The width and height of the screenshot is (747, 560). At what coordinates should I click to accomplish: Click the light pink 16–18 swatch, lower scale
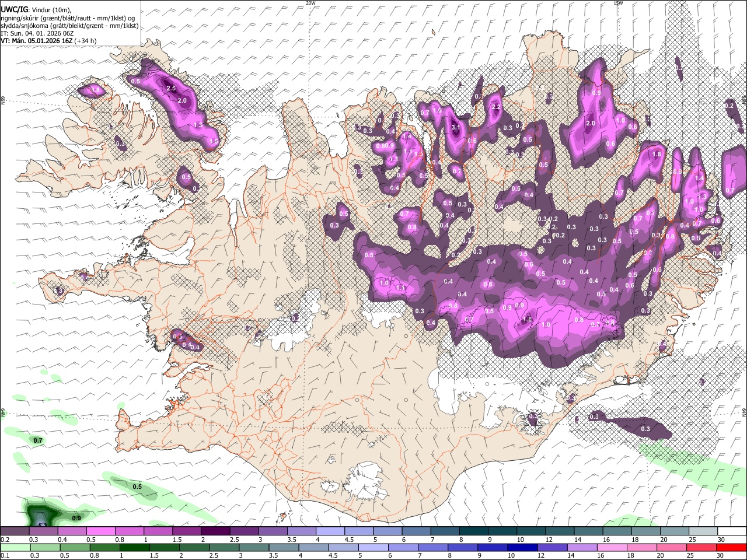pyautogui.click(x=612, y=548)
